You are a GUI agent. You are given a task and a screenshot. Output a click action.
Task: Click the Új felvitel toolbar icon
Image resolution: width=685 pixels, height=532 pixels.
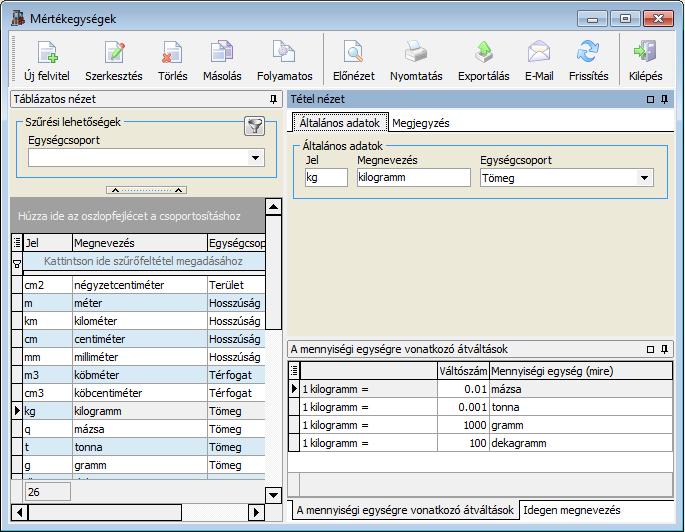[47, 52]
